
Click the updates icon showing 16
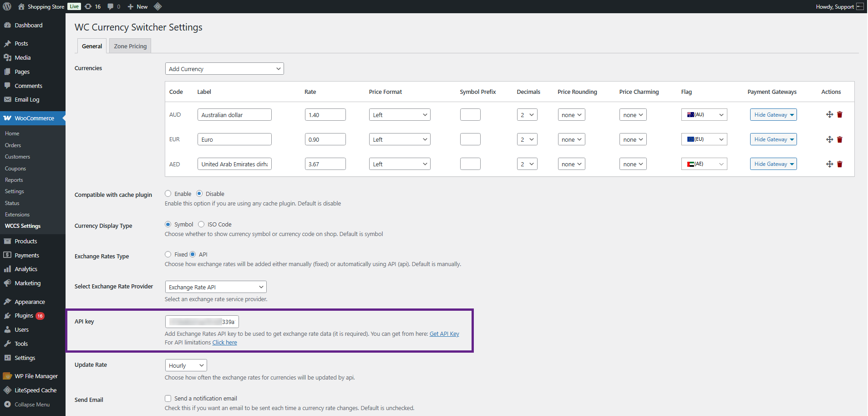pos(93,6)
